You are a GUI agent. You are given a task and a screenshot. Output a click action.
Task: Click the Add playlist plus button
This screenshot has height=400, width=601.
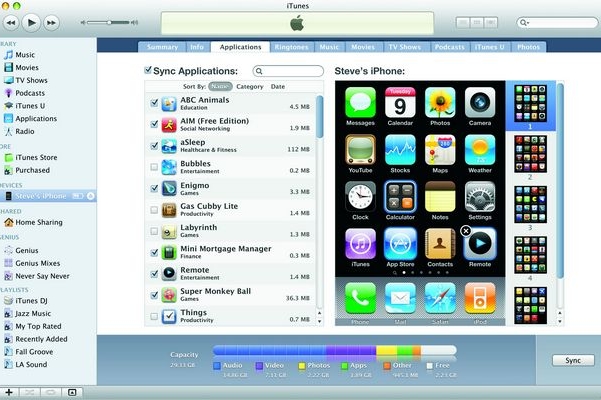click(9, 392)
